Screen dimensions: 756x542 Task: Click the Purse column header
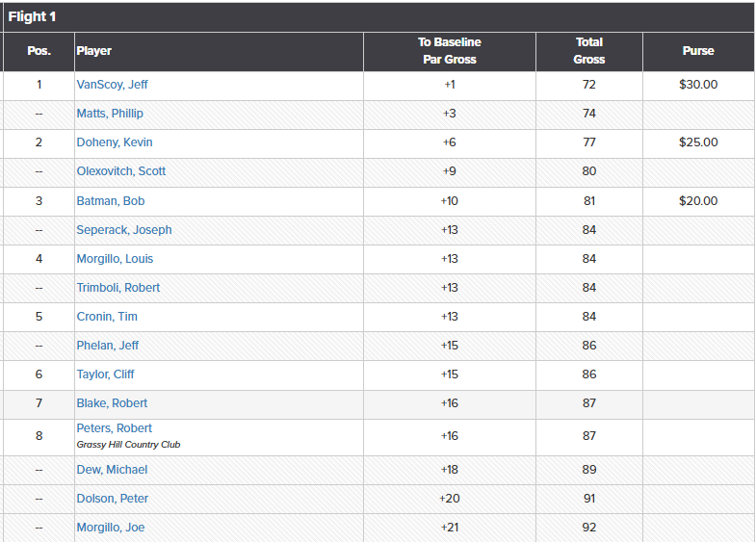click(x=698, y=51)
